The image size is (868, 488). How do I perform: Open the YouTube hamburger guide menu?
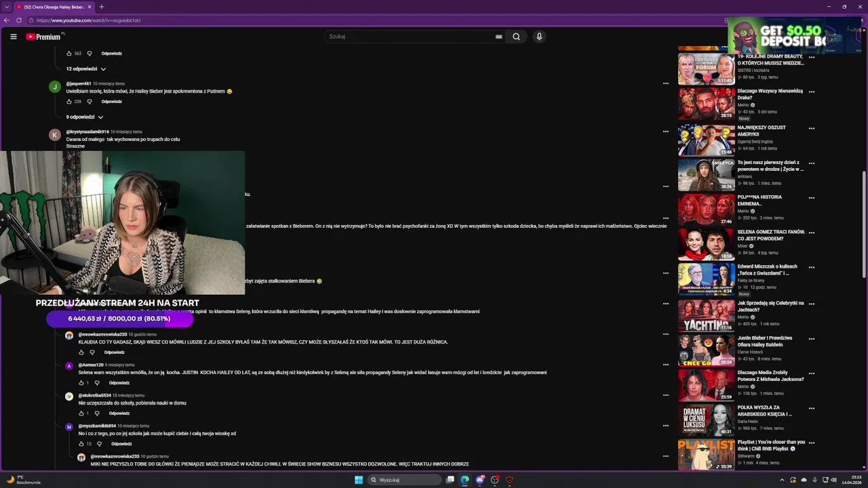pos(13,37)
